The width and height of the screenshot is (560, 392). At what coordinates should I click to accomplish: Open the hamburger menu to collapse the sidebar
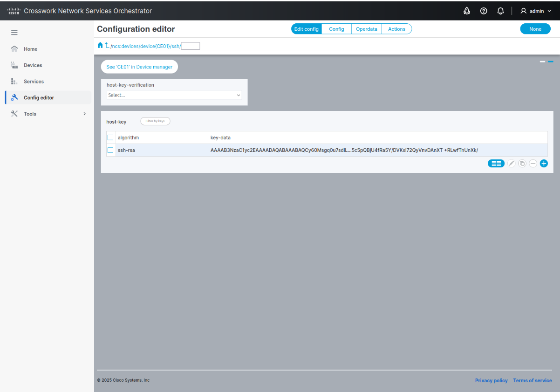point(14,33)
